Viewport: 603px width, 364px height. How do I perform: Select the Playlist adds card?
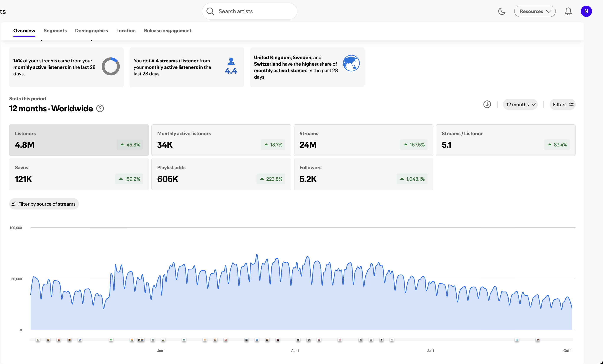(x=221, y=174)
